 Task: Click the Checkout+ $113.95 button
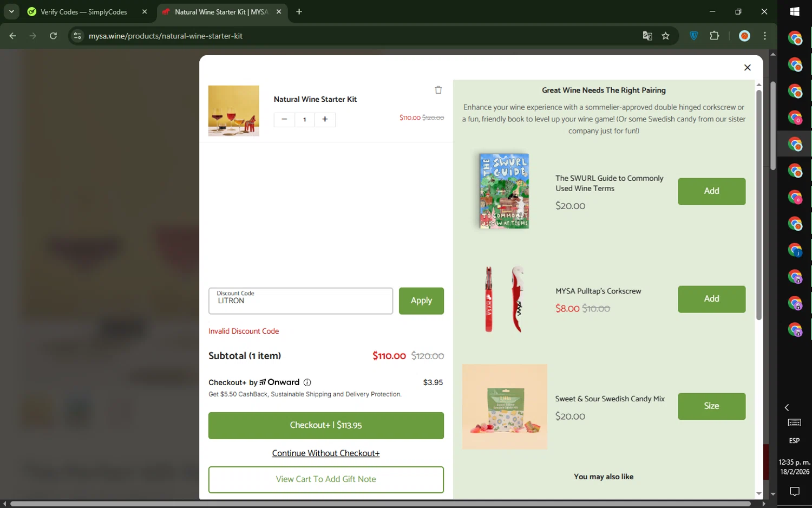coord(326,426)
